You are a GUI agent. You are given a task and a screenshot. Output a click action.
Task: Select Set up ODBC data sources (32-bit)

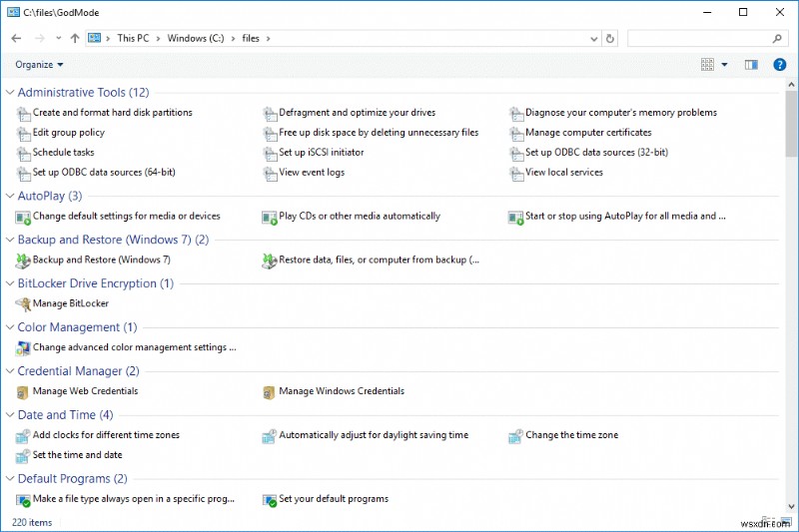pyautogui.click(x=596, y=153)
